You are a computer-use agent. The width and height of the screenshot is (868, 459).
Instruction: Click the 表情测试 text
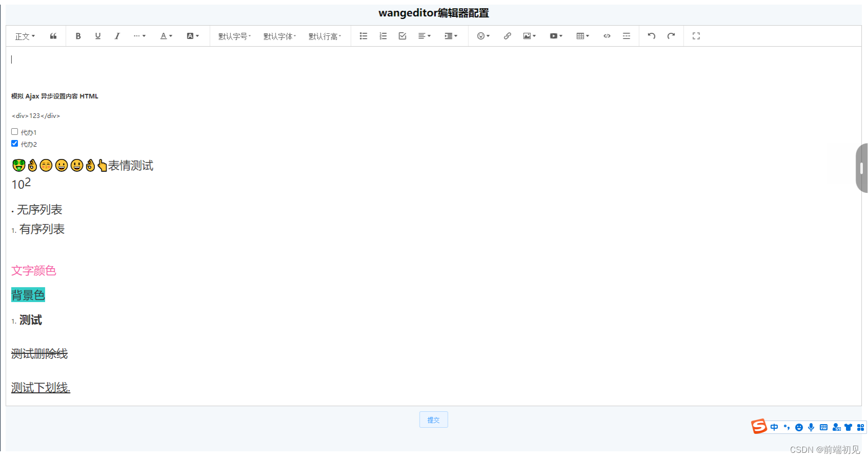131,165
